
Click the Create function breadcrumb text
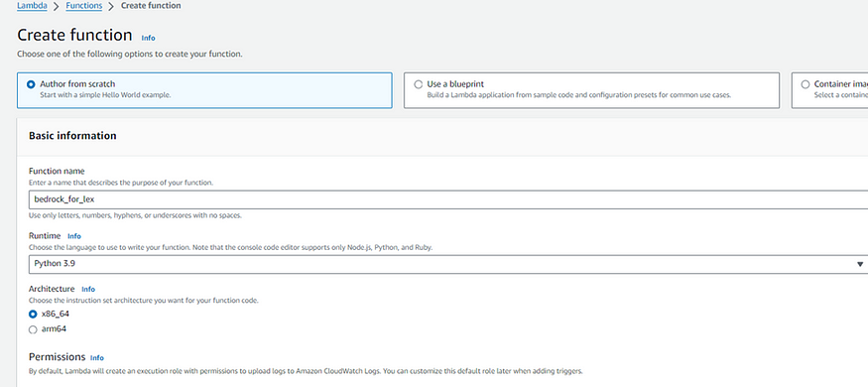(151, 6)
